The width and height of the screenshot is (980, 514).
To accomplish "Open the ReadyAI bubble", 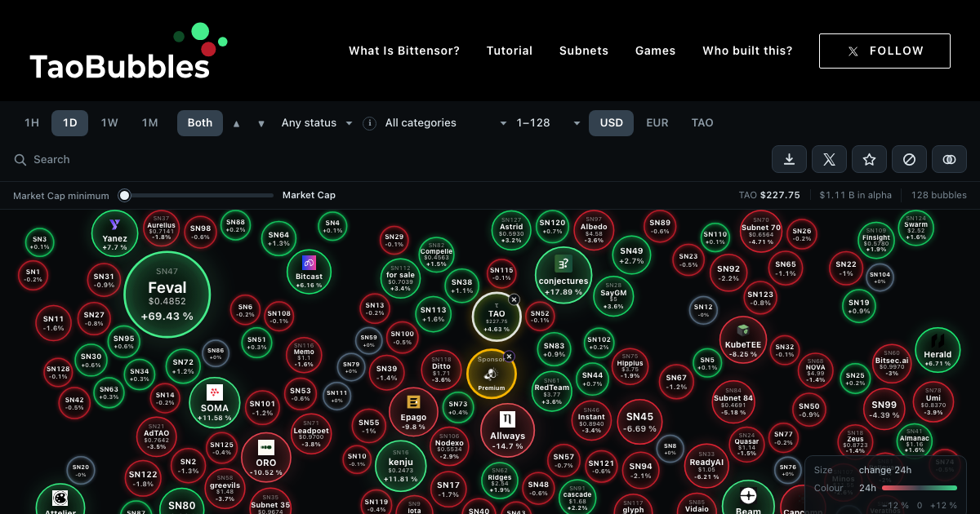I will 706,465.
